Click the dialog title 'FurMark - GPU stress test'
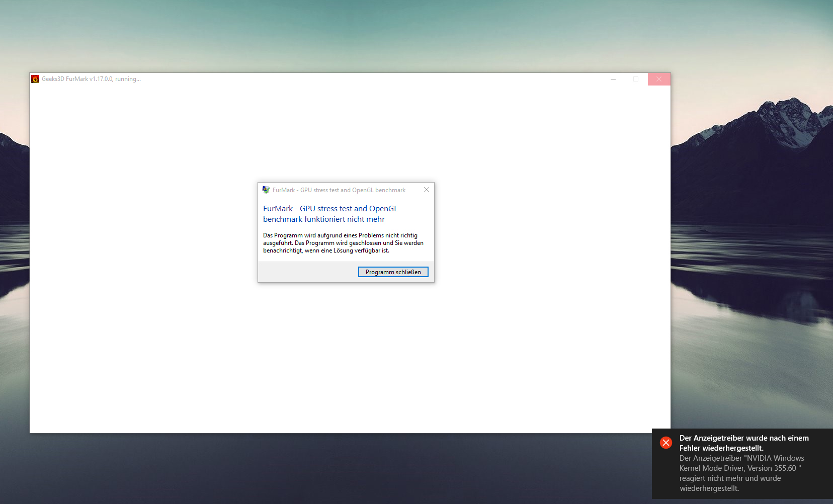833x504 pixels. tap(339, 190)
